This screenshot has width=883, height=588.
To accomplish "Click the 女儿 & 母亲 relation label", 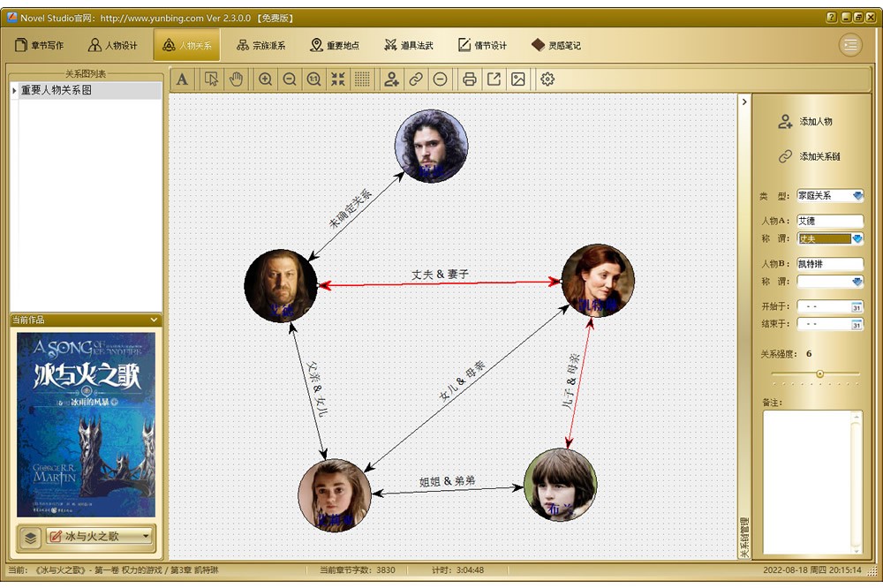I will (x=462, y=381).
